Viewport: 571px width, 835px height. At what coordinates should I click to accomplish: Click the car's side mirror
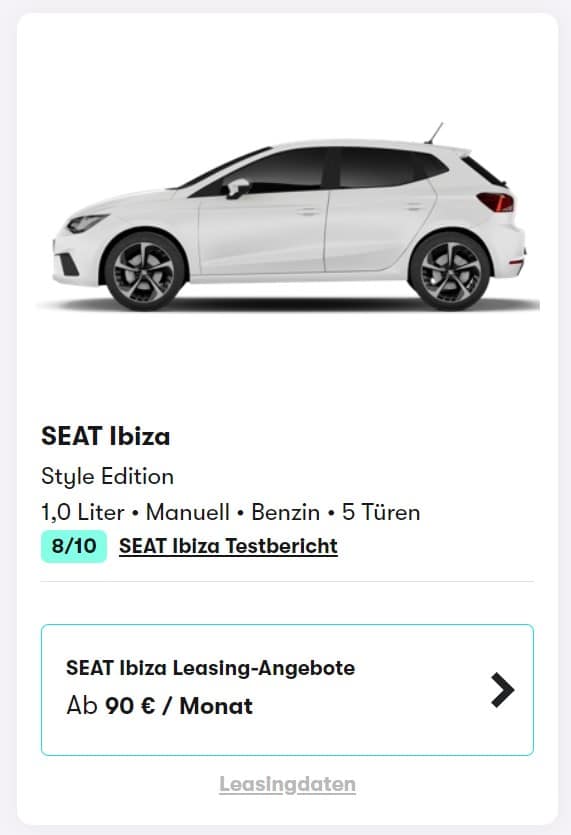237,188
